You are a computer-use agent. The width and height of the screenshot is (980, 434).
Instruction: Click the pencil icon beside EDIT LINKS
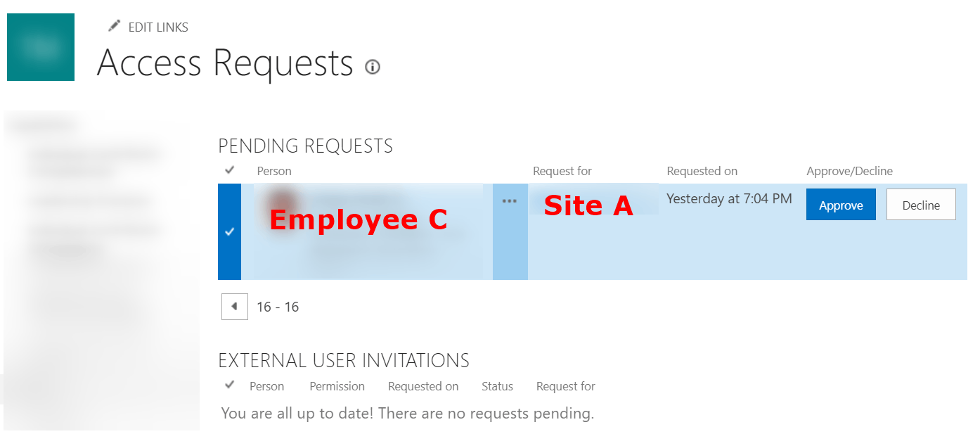(115, 27)
